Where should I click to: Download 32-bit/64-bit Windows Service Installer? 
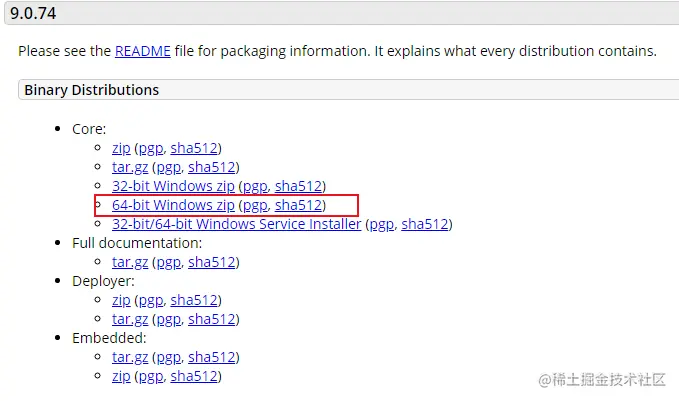(x=236, y=224)
